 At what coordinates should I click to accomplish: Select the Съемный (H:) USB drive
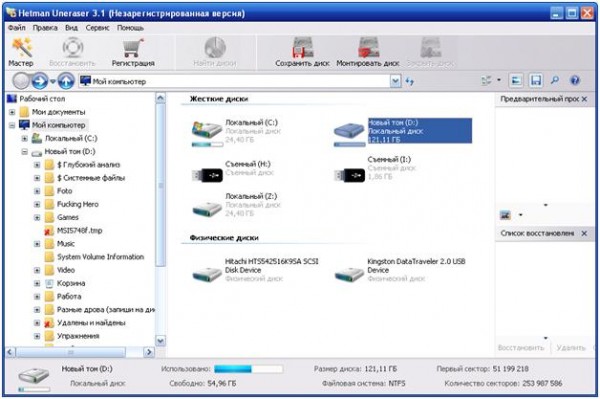point(207,175)
